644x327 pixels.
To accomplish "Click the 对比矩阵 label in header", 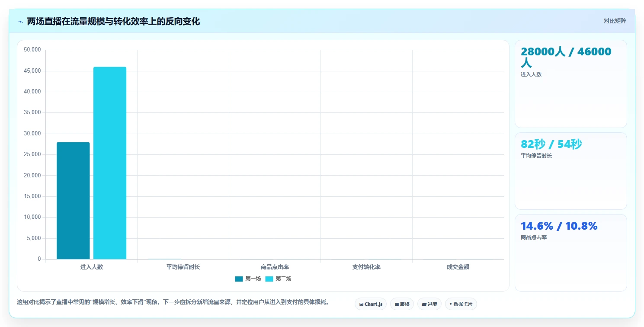I will coord(615,21).
